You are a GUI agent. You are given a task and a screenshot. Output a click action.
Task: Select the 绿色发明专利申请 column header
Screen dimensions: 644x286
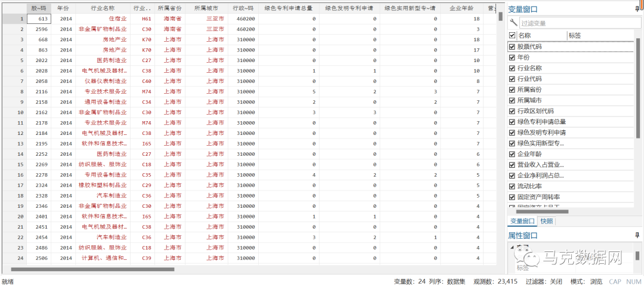(x=349, y=8)
